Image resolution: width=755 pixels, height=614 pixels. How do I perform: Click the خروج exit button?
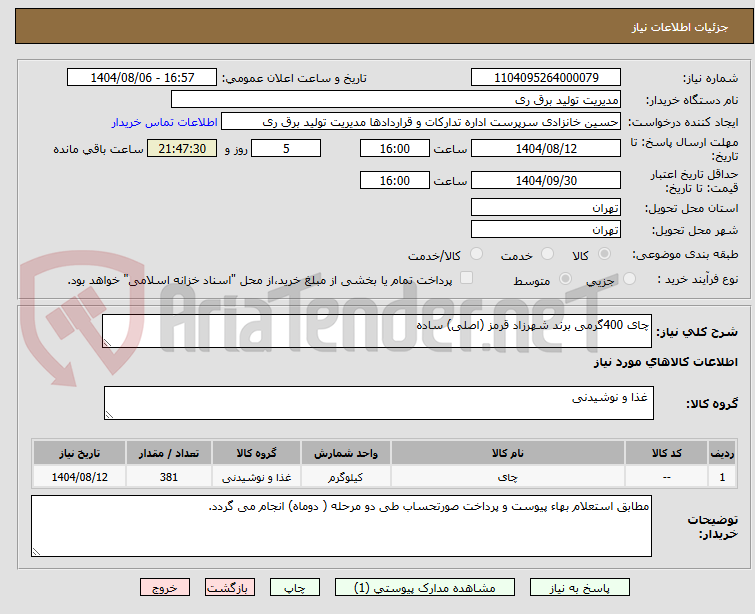pos(165,588)
